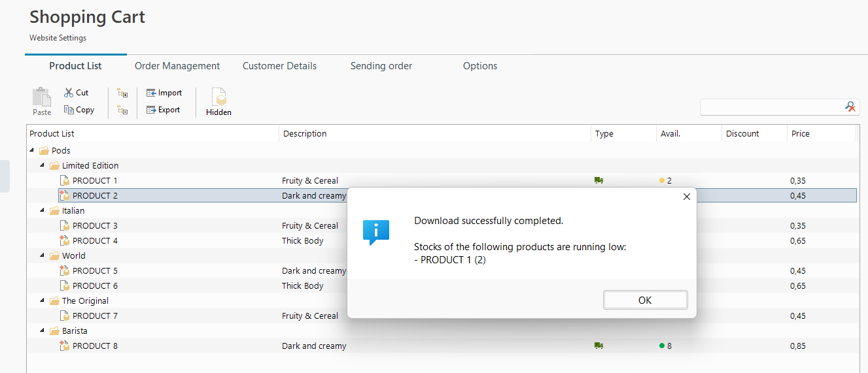The width and height of the screenshot is (868, 373).
Task: Open the Sending order tab
Action: (x=381, y=66)
